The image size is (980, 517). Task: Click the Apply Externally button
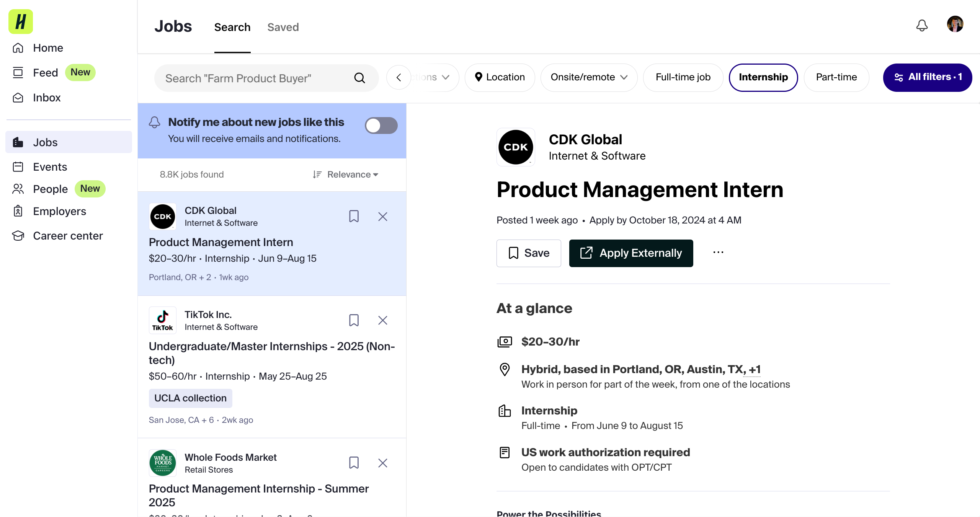click(631, 253)
